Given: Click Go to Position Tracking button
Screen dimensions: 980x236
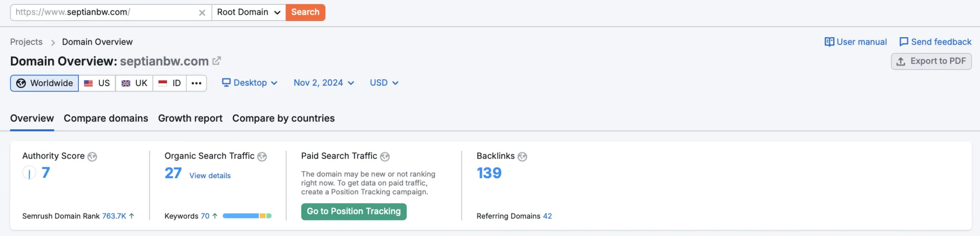Looking at the screenshot, I should pyautogui.click(x=354, y=212).
